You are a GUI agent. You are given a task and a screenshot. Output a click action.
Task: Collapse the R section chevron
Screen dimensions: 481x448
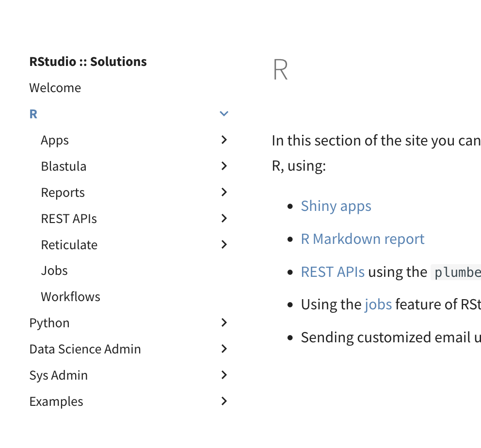tap(224, 114)
